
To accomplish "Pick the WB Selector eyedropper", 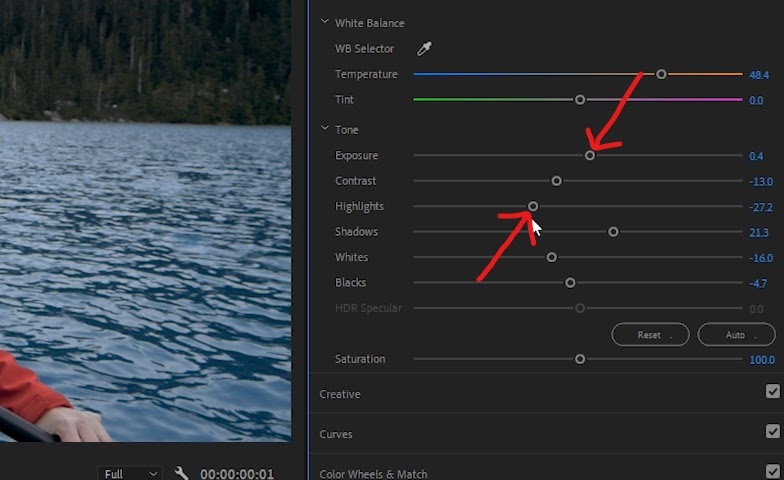I will tap(424, 48).
